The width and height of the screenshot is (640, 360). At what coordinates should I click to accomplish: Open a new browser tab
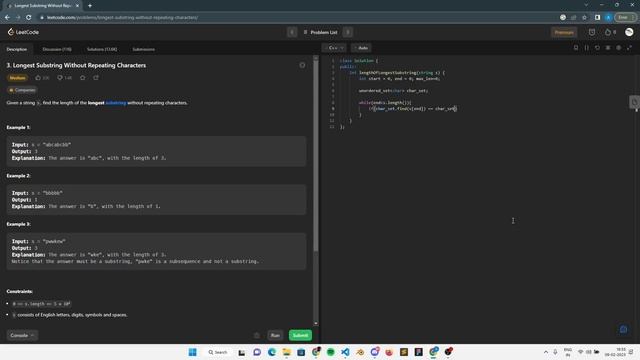click(90, 6)
